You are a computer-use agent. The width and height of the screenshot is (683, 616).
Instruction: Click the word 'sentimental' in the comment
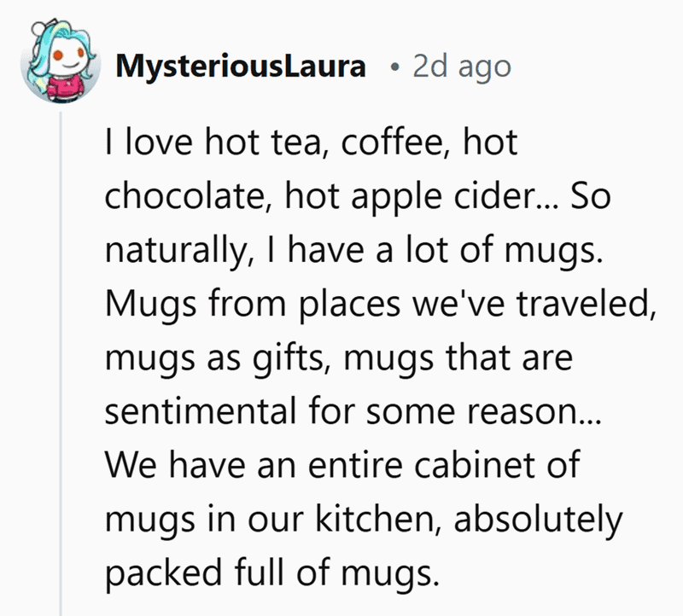tap(201, 411)
